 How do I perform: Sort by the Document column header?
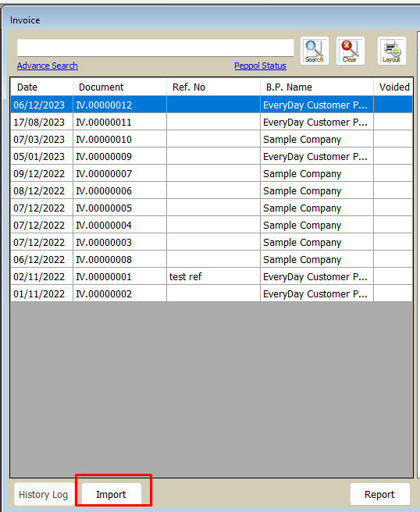pos(120,87)
